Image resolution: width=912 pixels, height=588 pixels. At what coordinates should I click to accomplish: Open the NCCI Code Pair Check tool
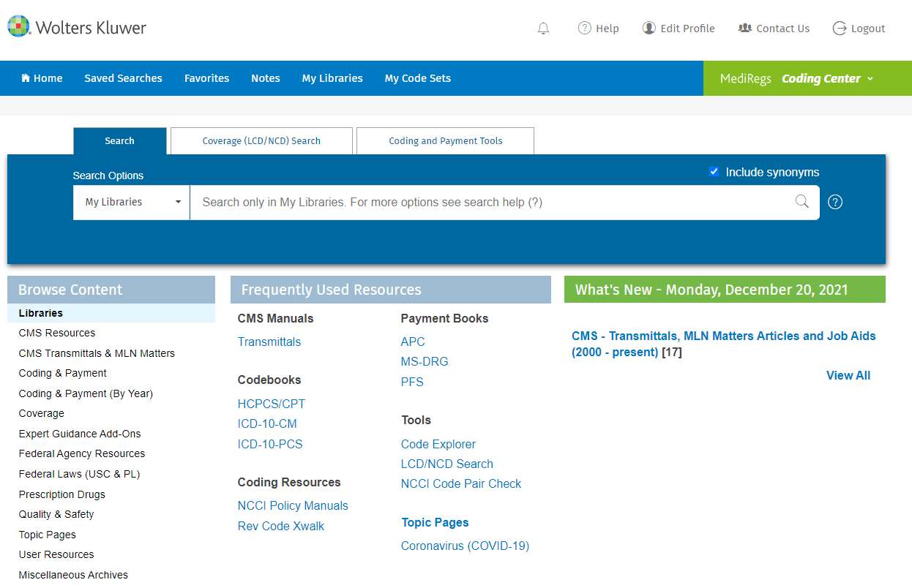[x=460, y=483]
